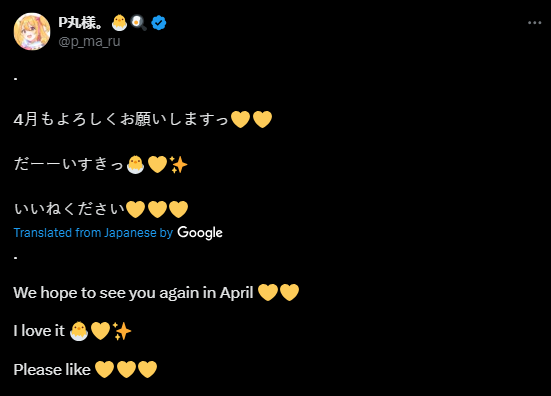Click the first yellow heart after 'Please like'
The width and height of the screenshot is (551, 396).
point(104,370)
